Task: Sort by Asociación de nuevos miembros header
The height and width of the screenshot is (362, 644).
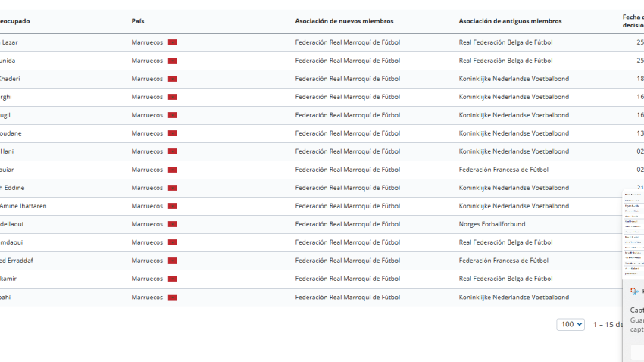Action: pos(344,21)
